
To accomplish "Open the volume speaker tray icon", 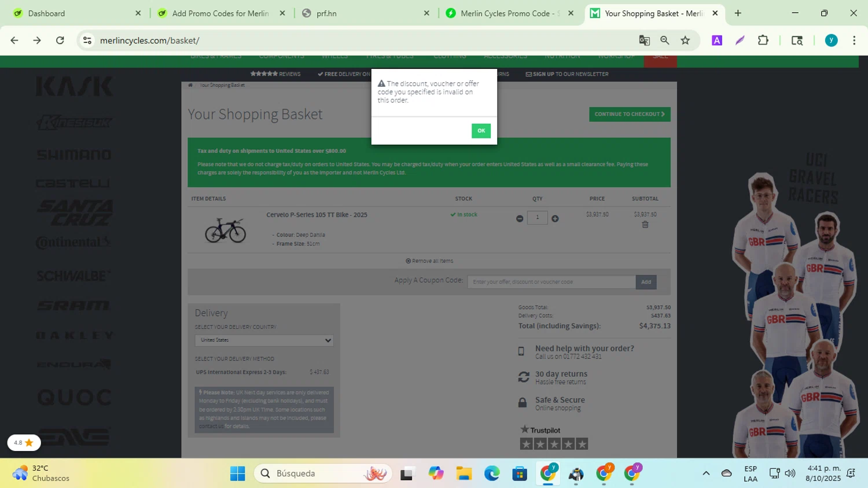I will (x=790, y=474).
